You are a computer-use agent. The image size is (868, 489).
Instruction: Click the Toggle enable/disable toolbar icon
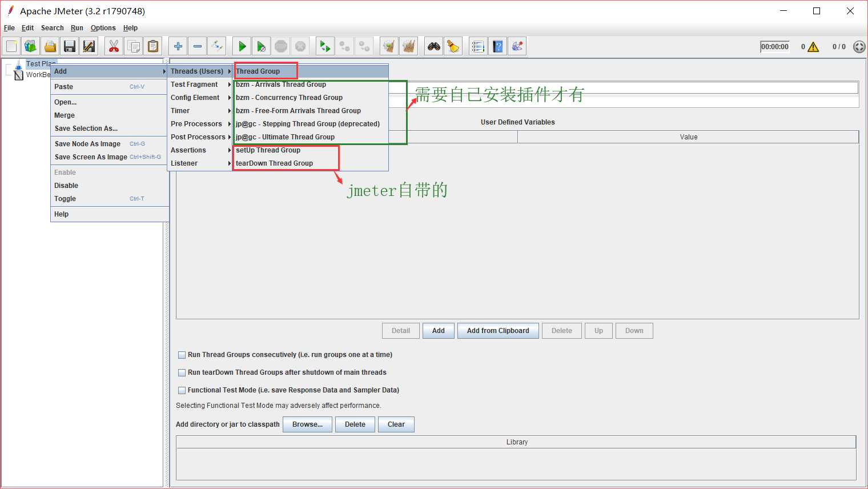coord(217,46)
